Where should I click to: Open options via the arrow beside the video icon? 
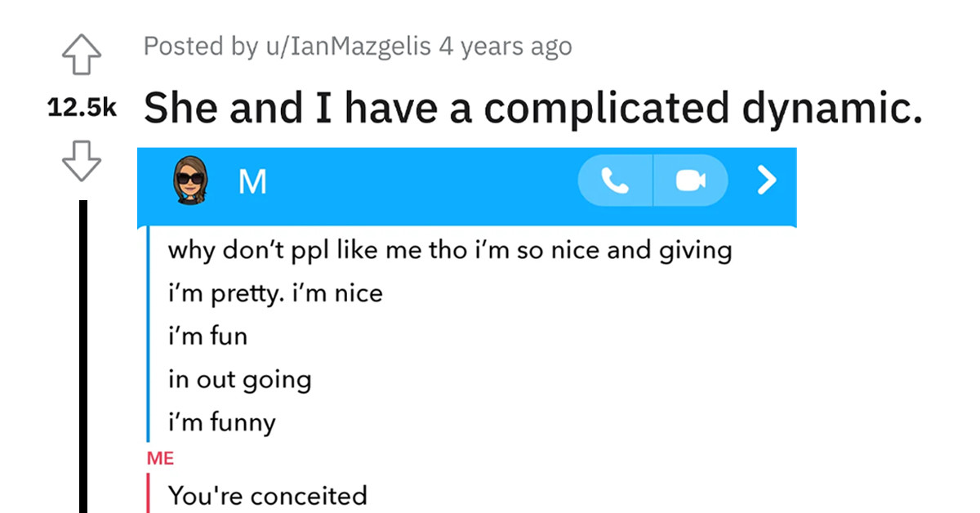tap(765, 180)
